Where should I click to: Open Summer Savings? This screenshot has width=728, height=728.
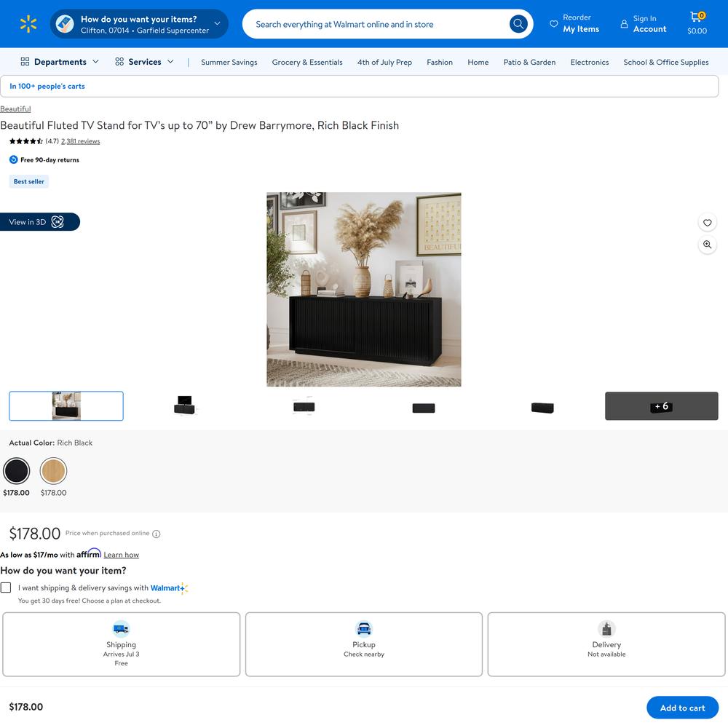[x=229, y=62]
